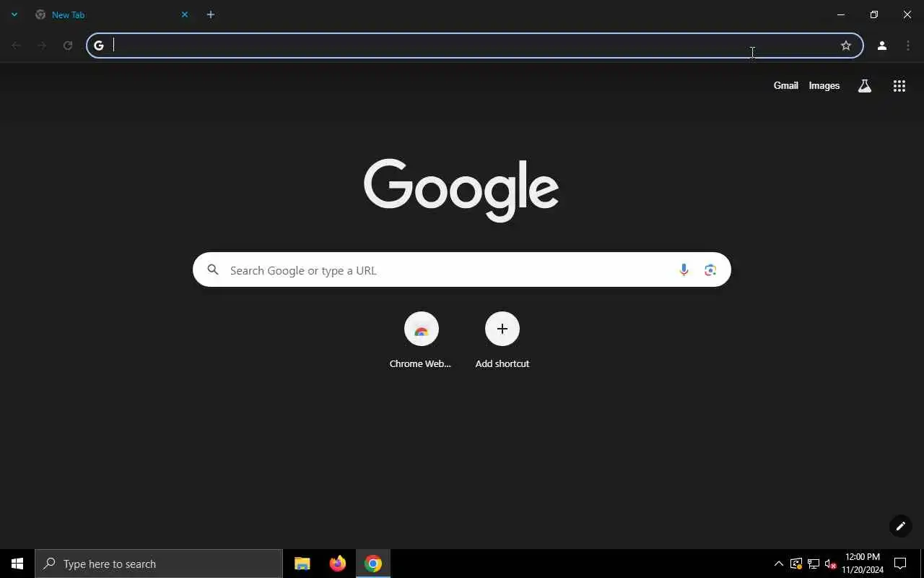Open the Chrome Web Store shortcut

click(x=421, y=341)
